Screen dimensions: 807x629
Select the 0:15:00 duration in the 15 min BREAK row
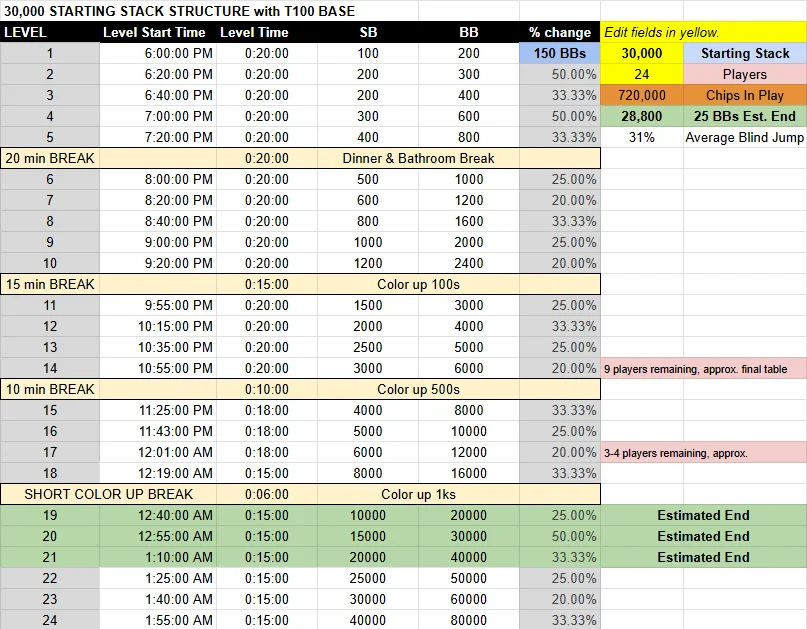tap(267, 284)
